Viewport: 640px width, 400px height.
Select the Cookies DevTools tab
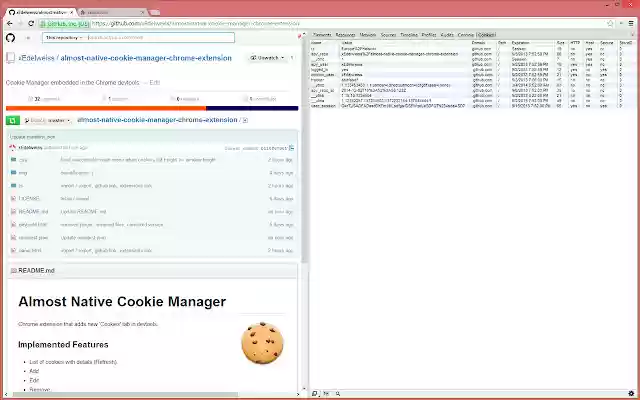point(486,35)
